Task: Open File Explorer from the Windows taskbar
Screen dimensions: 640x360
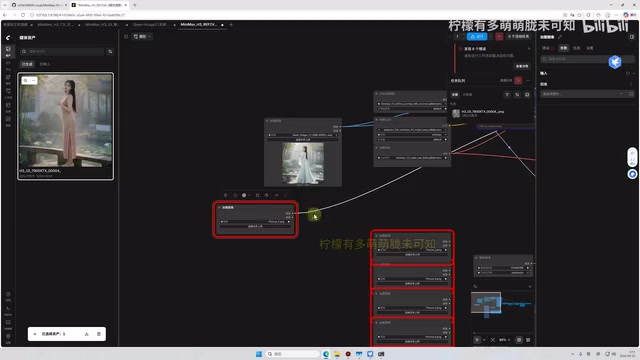Action: point(337,354)
